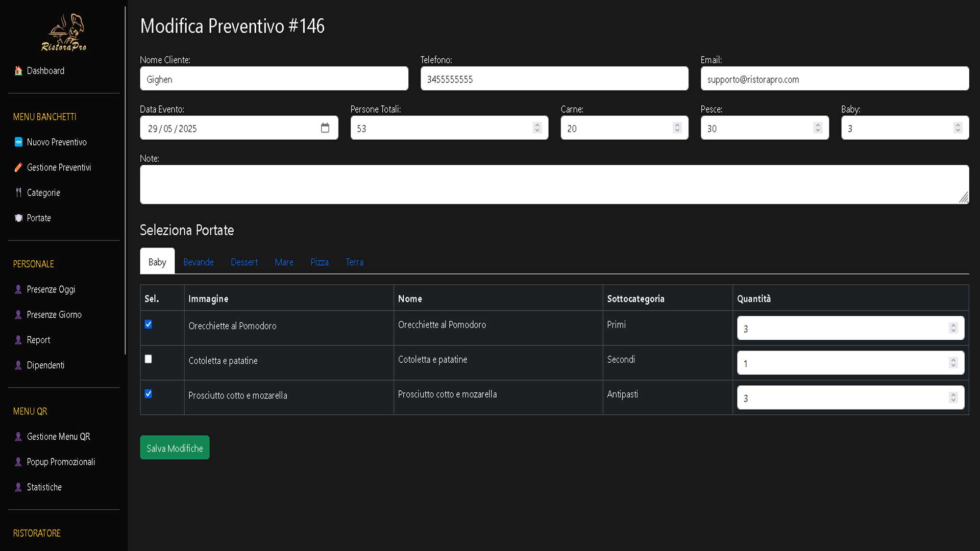The width and height of the screenshot is (980, 551).
Task: Click the Presenze Giorno person icon
Action: (18, 314)
